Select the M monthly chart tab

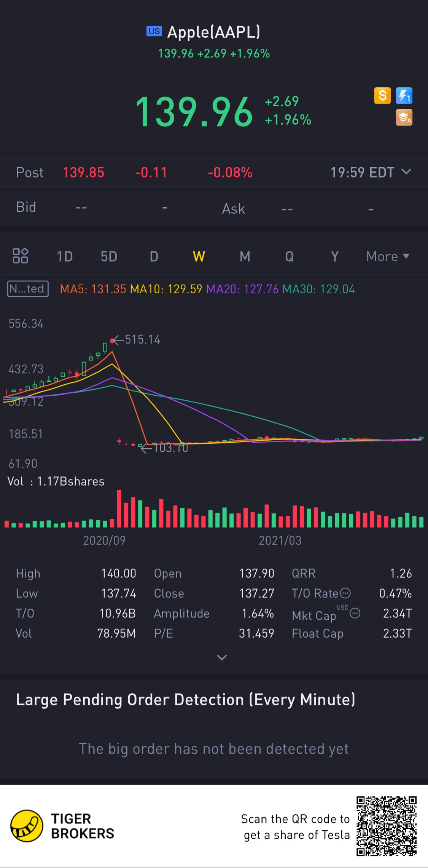point(245,256)
